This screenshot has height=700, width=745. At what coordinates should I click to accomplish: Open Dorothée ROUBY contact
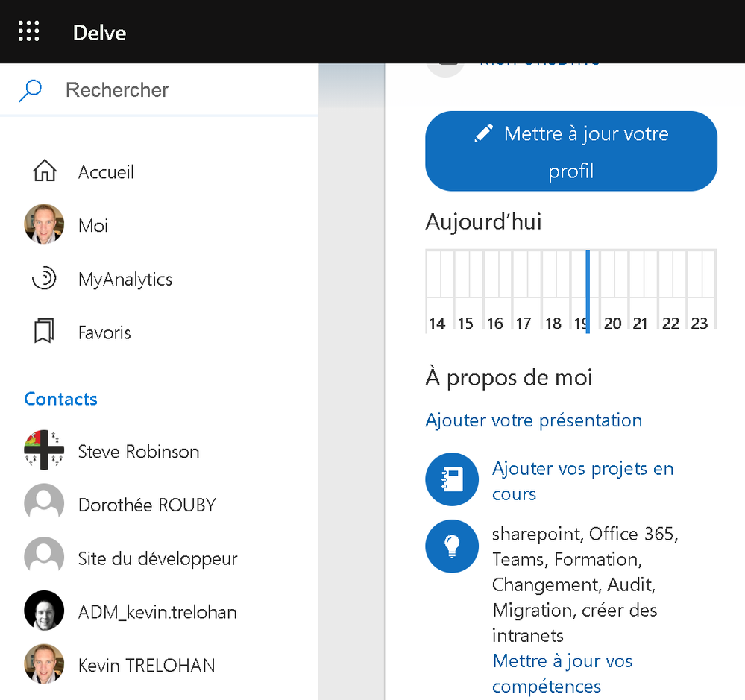(x=147, y=505)
